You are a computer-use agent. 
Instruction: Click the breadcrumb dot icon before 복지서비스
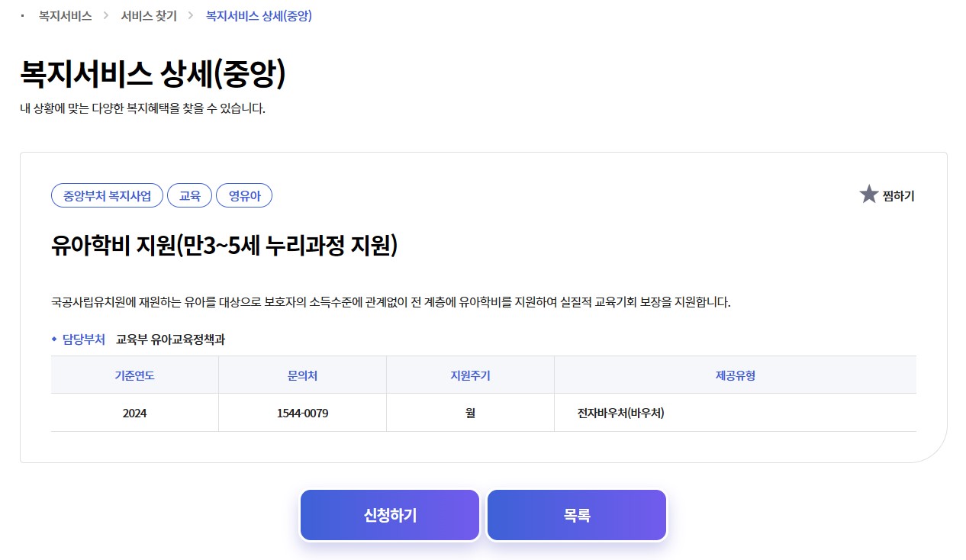[21, 14]
